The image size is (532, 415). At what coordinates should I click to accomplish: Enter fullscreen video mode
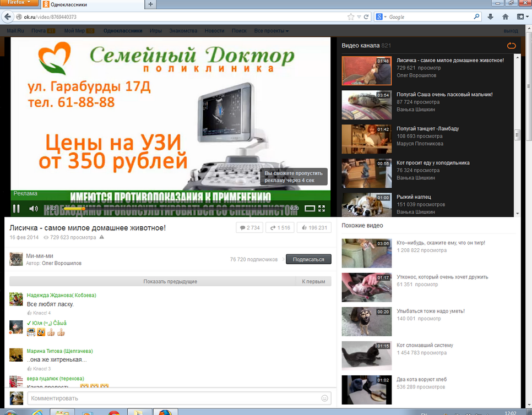click(x=322, y=209)
